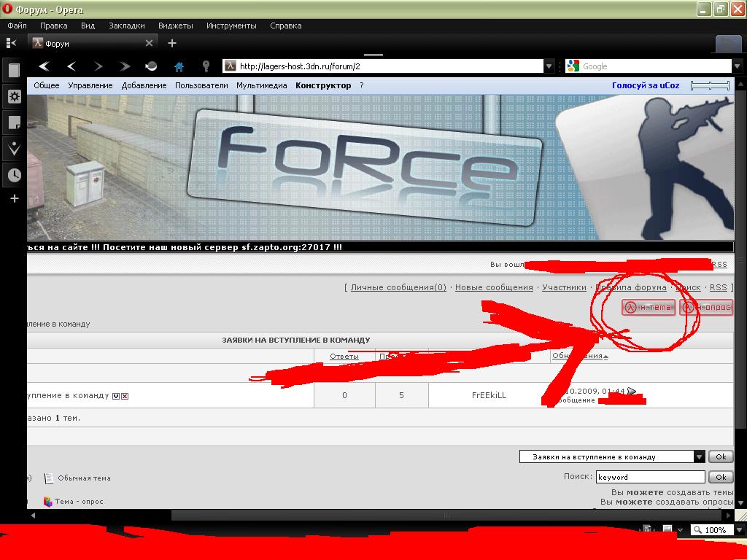Image resolution: width=747 pixels, height=560 pixels.
Task: Go back one page
Action: click(x=71, y=66)
